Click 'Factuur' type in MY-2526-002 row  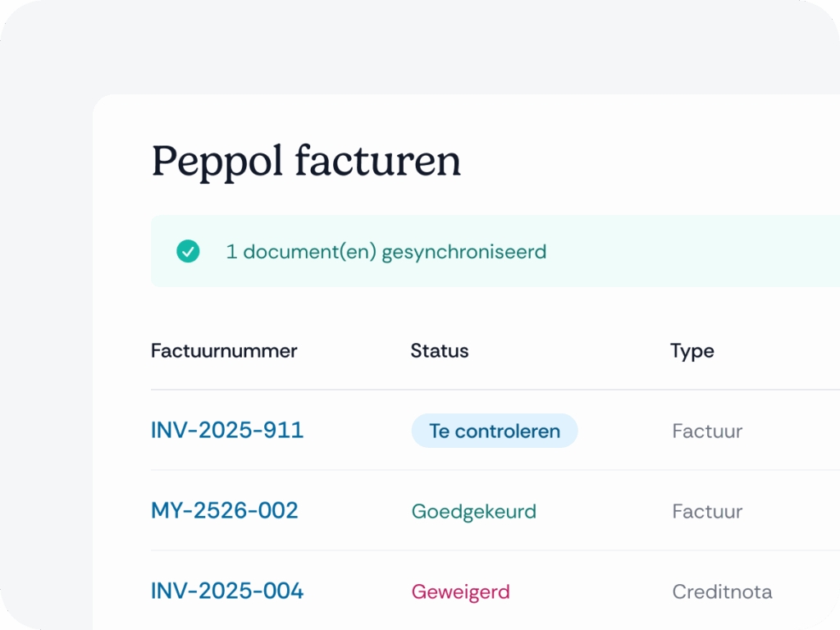pos(707,511)
